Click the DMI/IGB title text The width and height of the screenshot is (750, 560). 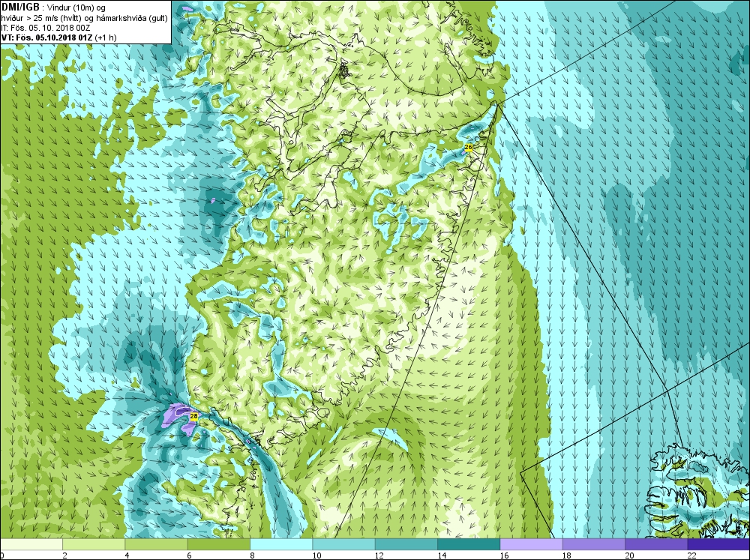pyautogui.click(x=20, y=7)
